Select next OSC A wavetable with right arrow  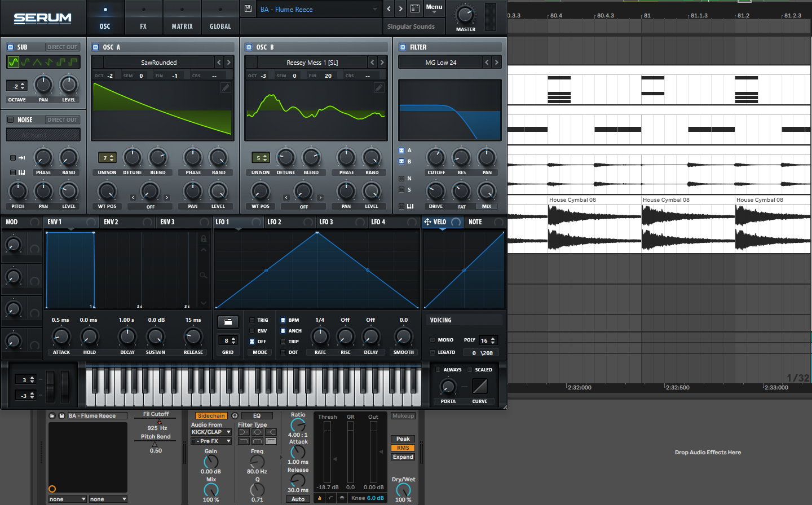coord(228,62)
